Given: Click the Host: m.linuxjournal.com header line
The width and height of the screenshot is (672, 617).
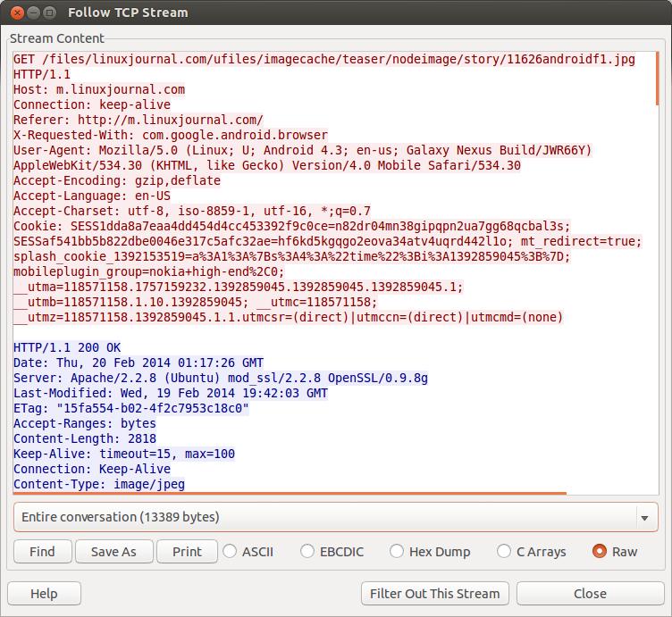Looking at the screenshot, I should (99, 89).
